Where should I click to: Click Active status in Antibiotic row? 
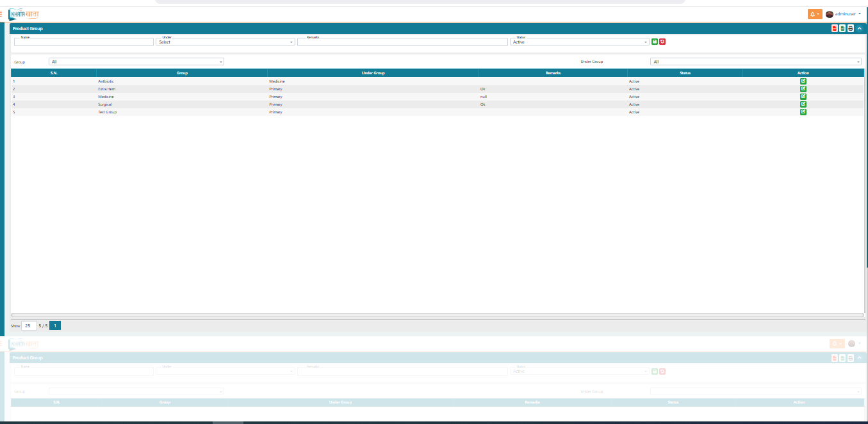[x=634, y=81]
